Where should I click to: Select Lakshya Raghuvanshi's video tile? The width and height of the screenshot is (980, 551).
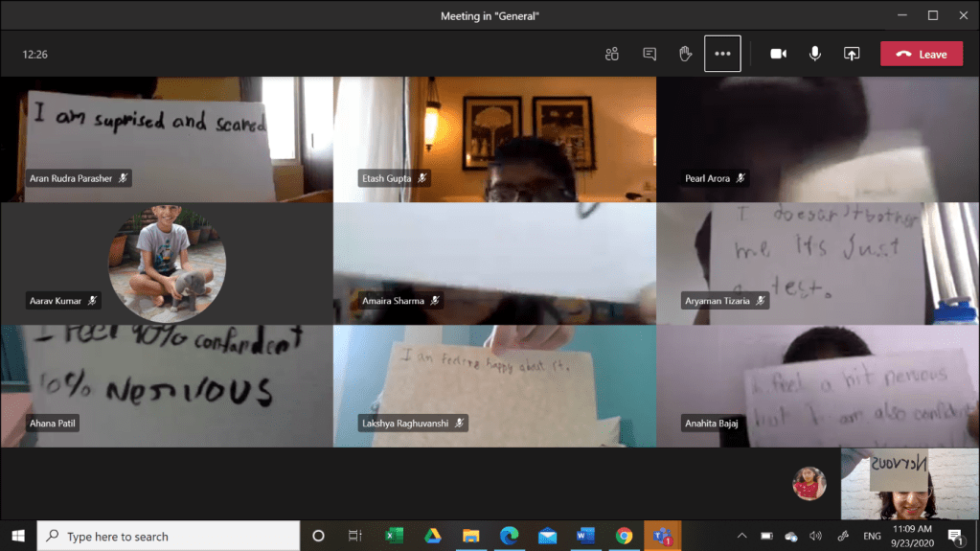494,385
